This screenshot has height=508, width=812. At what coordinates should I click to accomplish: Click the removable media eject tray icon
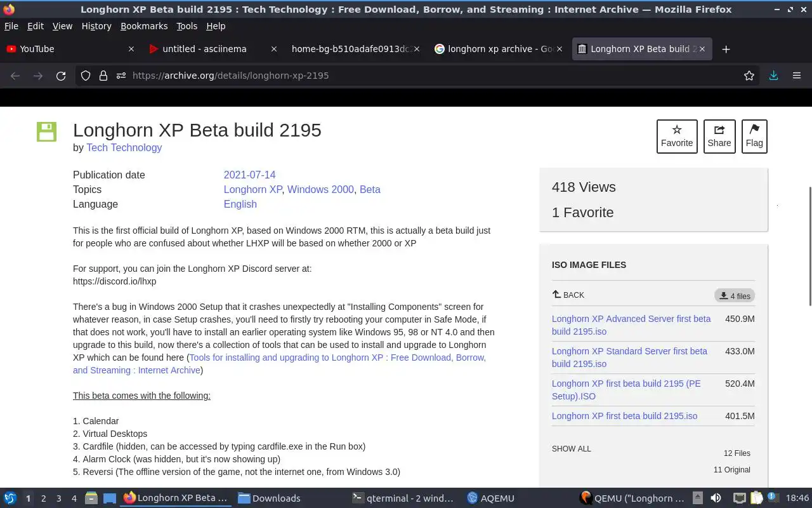pos(698,498)
